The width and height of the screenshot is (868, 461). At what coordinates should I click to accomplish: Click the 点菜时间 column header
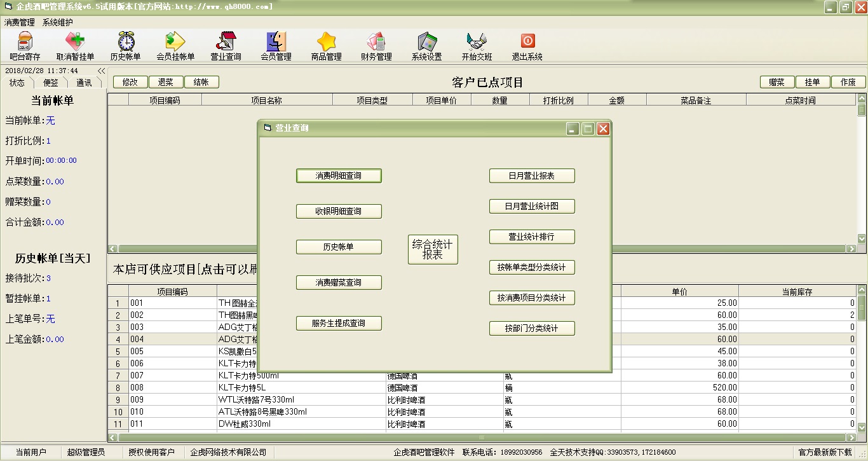[x=801, y=100]
